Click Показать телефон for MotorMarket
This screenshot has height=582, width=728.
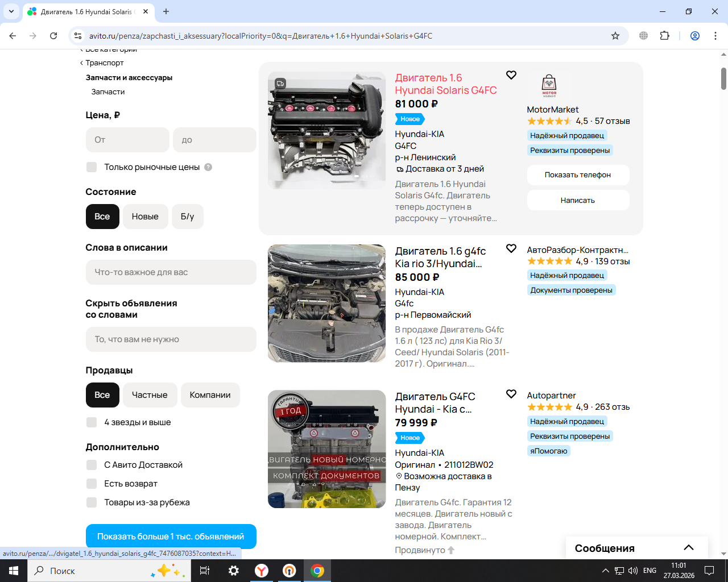(x=578, y=175)
